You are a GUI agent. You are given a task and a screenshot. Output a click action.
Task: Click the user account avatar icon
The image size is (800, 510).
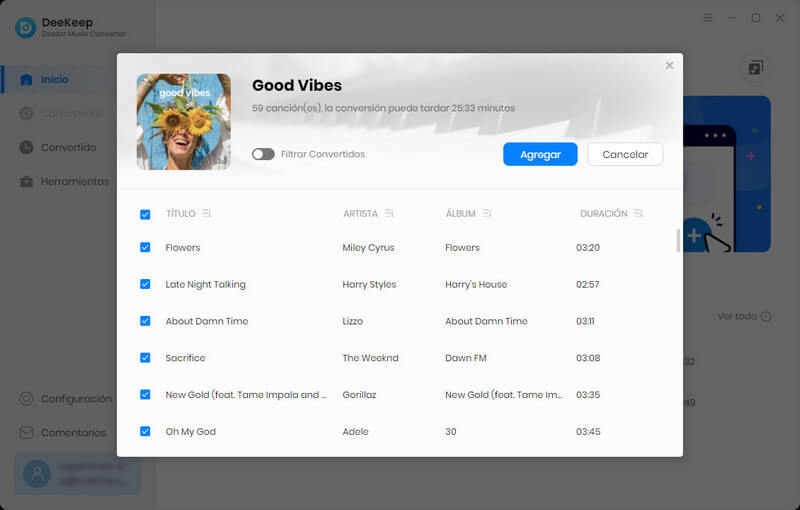(37, 474)
